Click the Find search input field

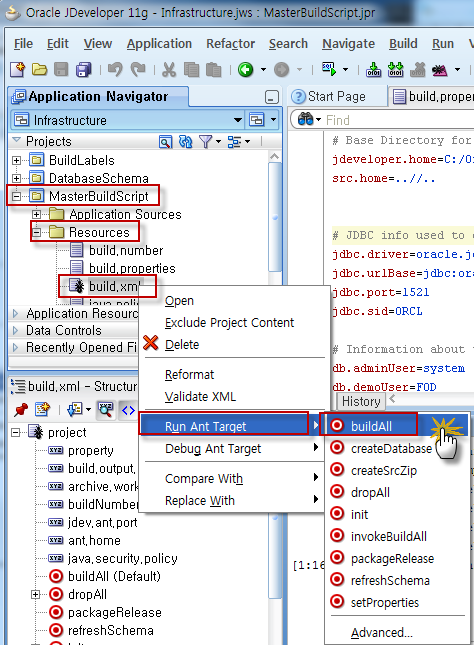[x=399, y=120]
